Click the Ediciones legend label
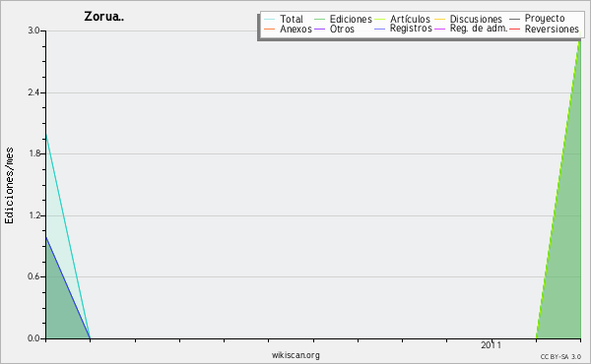Viewport: 591px width, 364px height. 351,19
